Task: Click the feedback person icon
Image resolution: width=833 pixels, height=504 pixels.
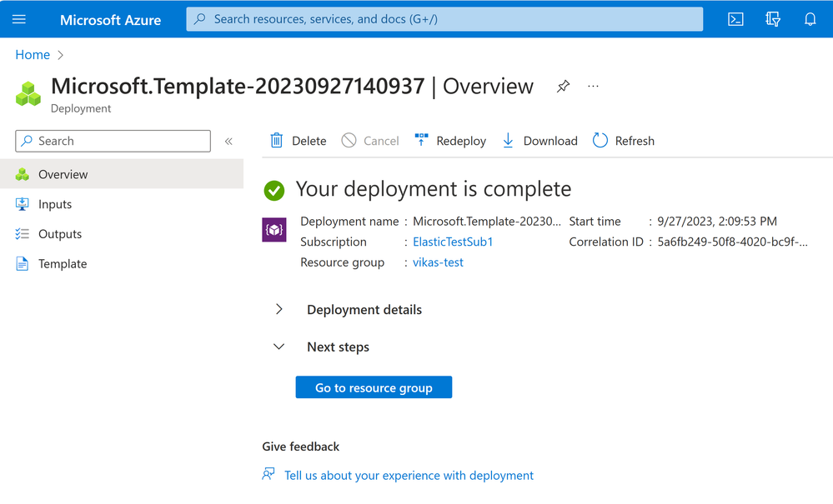Action: tap(268, 474)
